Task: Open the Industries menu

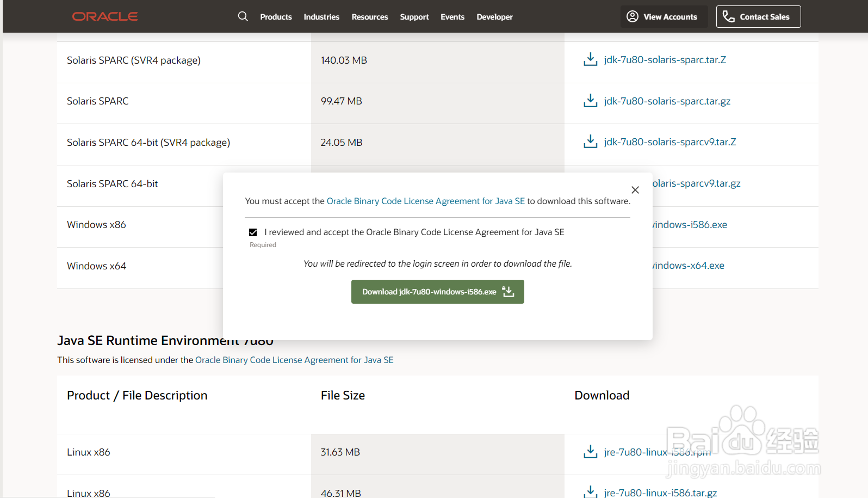Action: pyautogui.click(x=321, y=17)
